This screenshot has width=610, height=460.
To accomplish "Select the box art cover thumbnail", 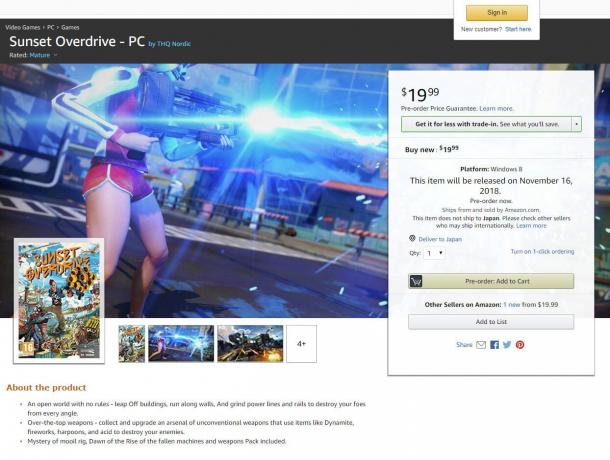I will point(131,344).
